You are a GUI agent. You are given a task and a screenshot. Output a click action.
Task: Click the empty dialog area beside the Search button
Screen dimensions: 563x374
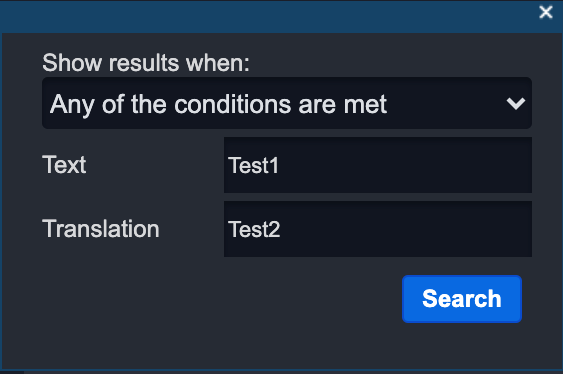pos(215,299)
